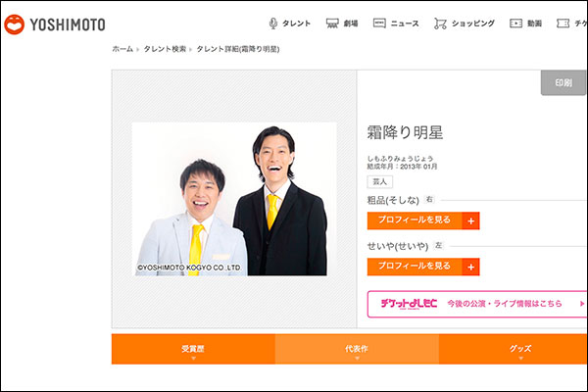The image size is (588, 392).
Task: Click the news icon beside ニュース
Action: (378, 24)
